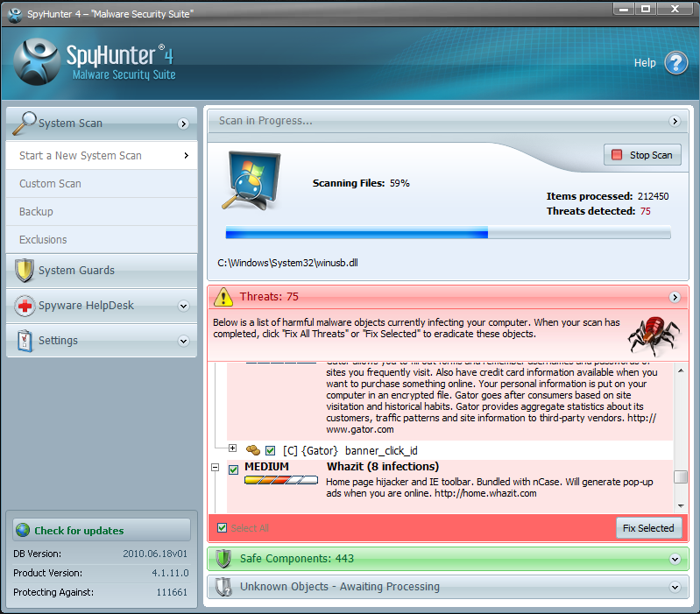Click the monitor scanning icon
Image resolution: width=700 pixels, height=614 pixels.
coord(252,180)
